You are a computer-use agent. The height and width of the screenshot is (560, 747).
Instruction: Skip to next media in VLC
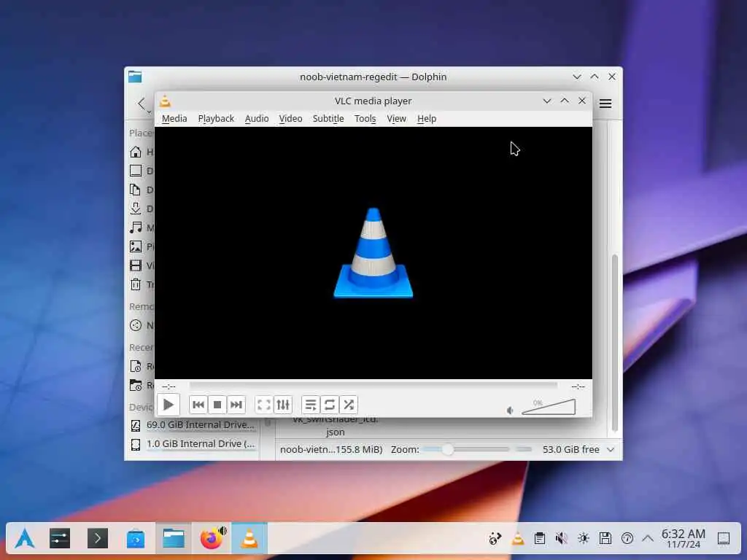point(236,405)
